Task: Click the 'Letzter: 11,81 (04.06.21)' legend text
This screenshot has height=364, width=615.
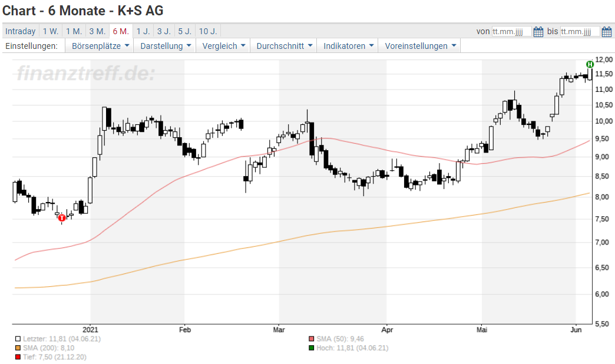Action: [x=62, y=339]
